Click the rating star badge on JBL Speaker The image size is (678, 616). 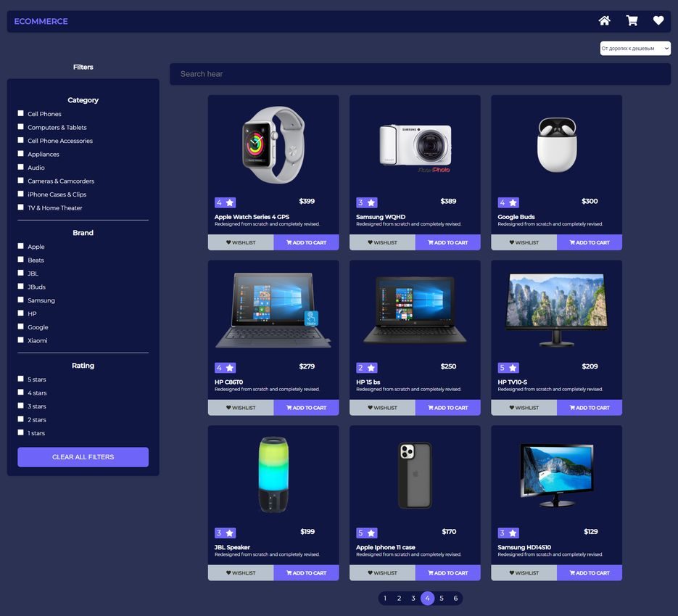click(x=225, y=533)
